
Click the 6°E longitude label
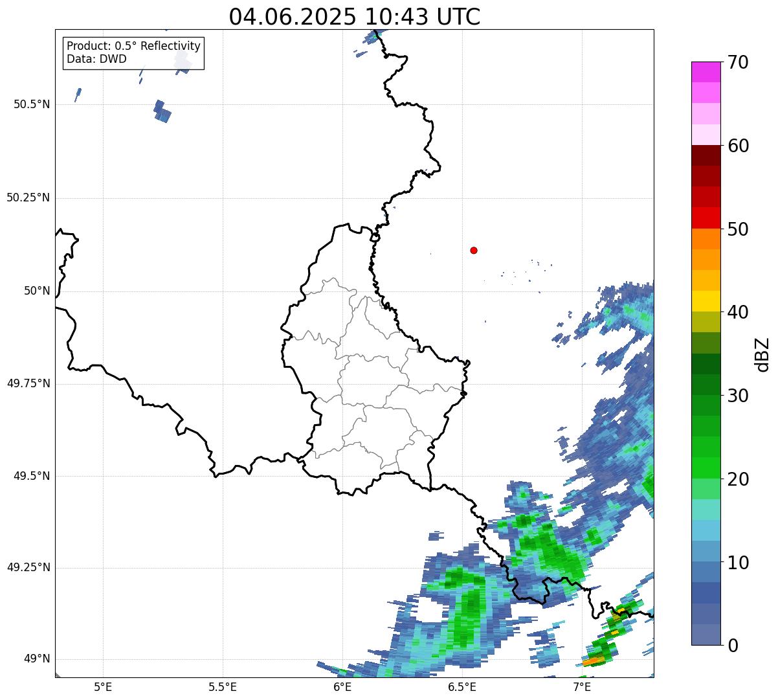click(343, 686)
